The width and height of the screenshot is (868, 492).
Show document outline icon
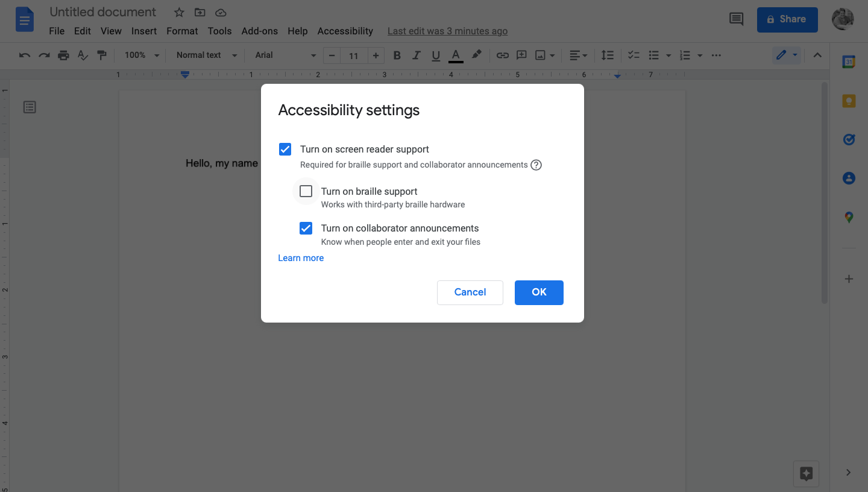click(x=30, y=107)
